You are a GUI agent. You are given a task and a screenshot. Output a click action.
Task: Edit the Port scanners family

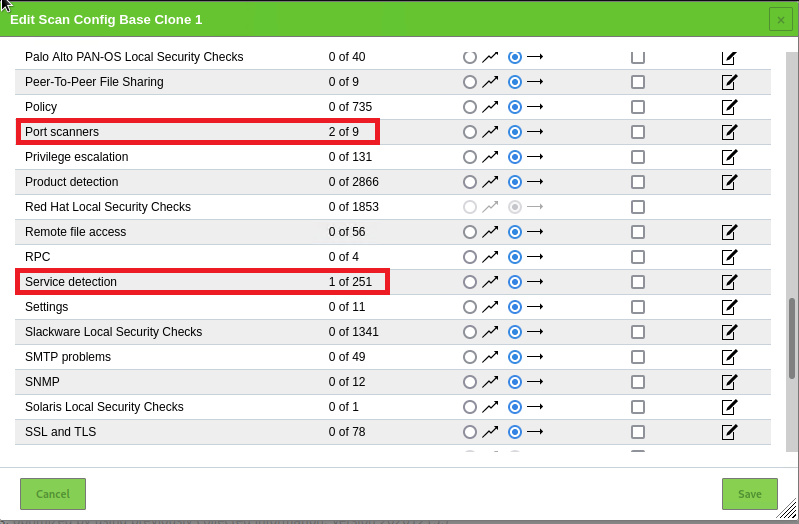tap(729, 132)
